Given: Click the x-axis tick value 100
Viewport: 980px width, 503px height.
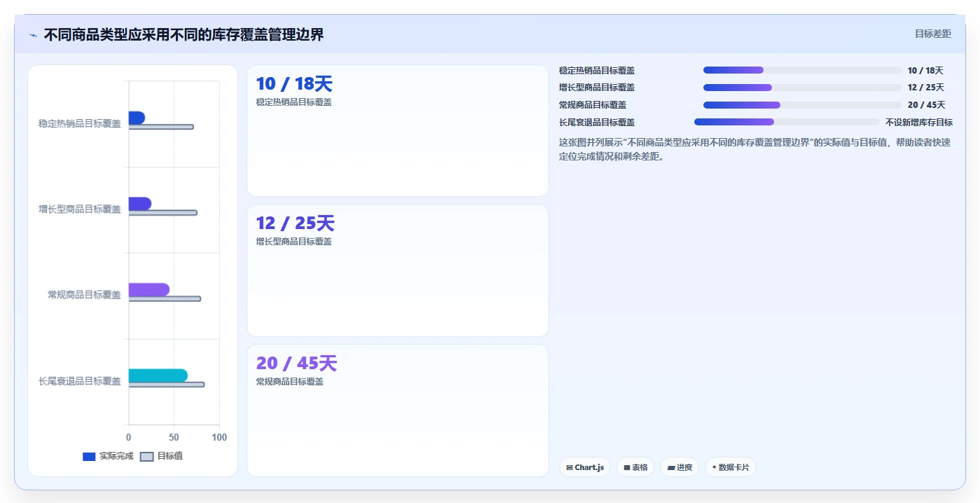Looking at the screenshot, I should click(219, 437).
